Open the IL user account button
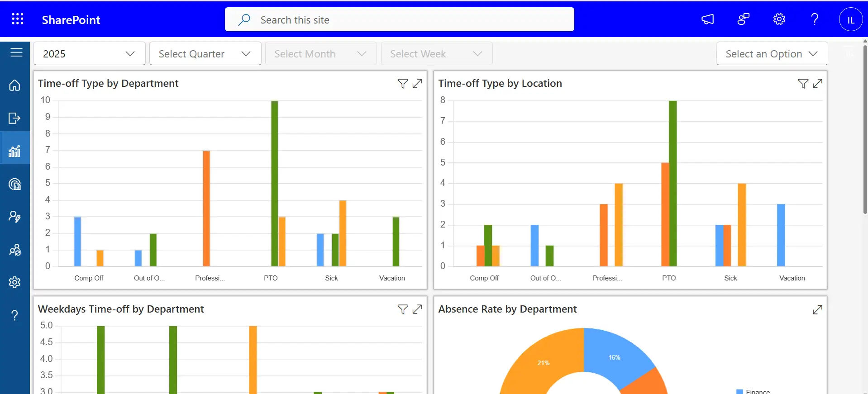The width and height of the screenshot is (868, 394). pos(850,20)
